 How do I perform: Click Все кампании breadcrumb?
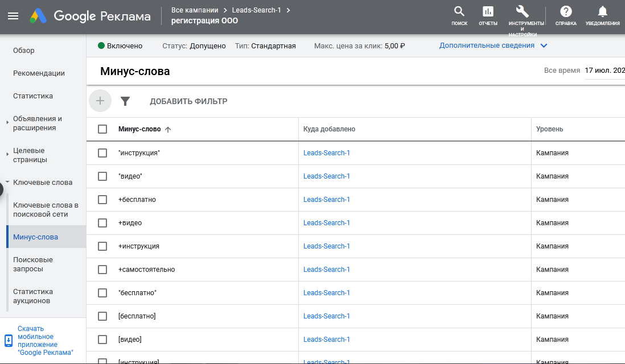pyautogui.click(x=195, y=10)
